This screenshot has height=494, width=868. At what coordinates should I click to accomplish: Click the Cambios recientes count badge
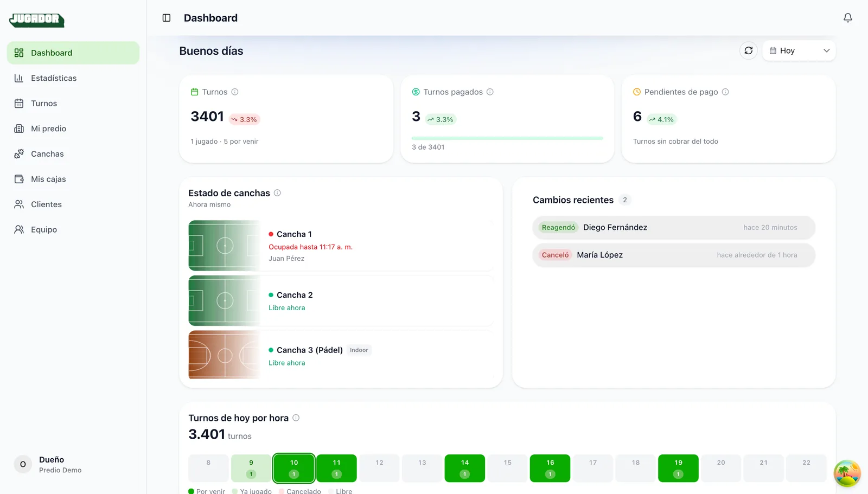625,200
